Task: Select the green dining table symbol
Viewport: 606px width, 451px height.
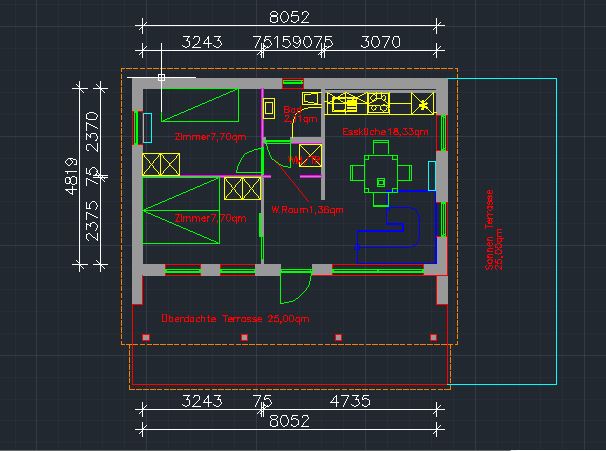Action: pyautogui.click(x=381, y=173)
